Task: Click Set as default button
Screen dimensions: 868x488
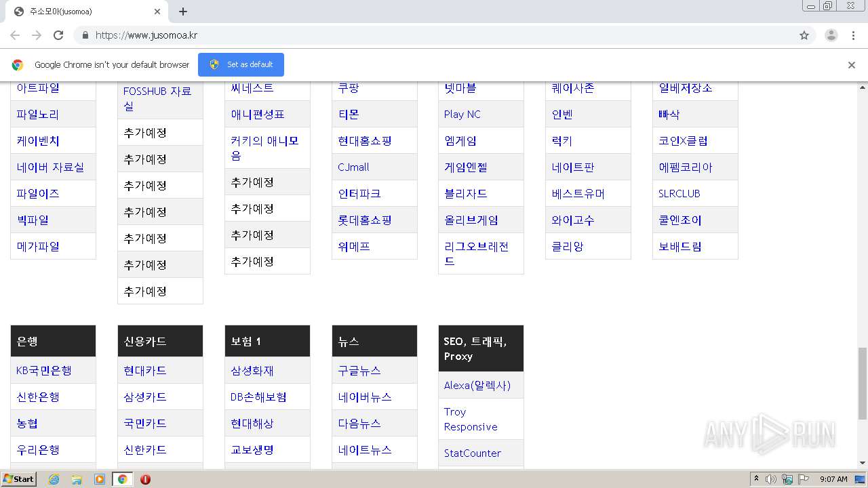Action: 241,64
